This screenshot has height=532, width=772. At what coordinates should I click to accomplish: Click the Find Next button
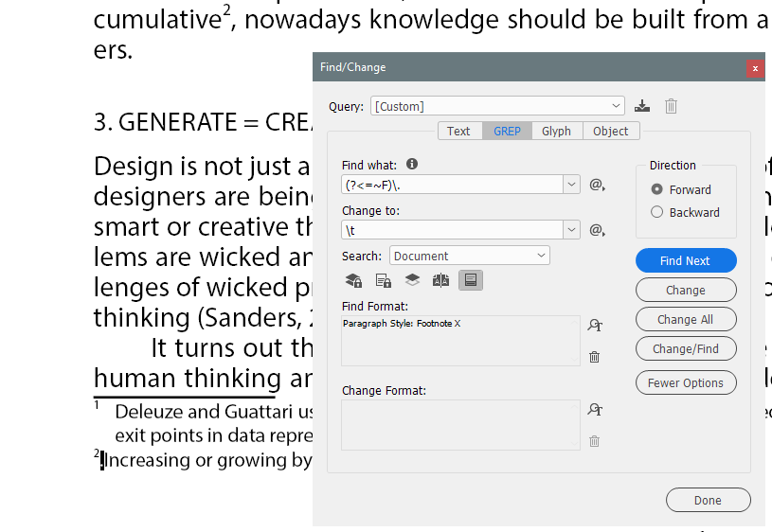(x=685, y=261)
